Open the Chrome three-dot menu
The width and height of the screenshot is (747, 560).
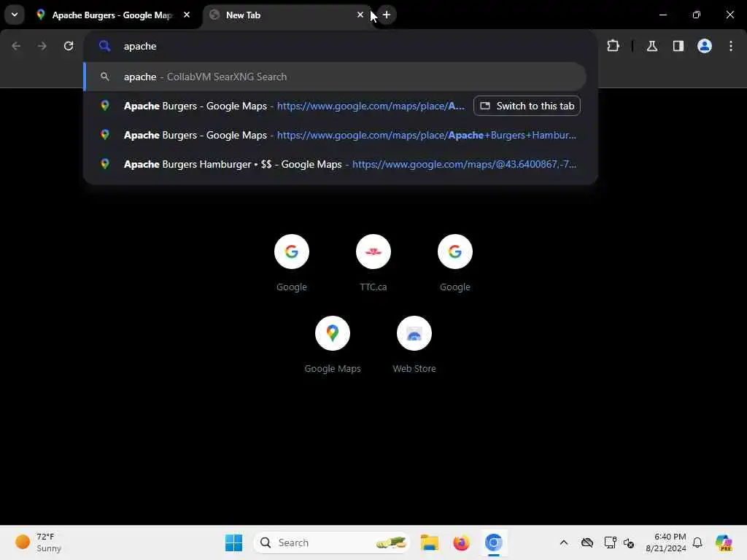[x=731, y=46]
